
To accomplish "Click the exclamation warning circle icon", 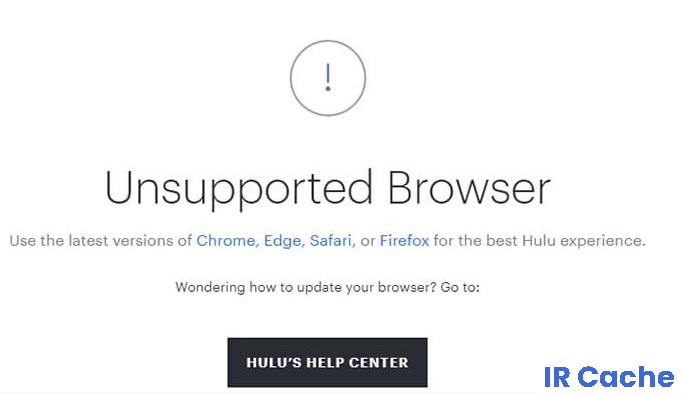I will pos(328,78).
